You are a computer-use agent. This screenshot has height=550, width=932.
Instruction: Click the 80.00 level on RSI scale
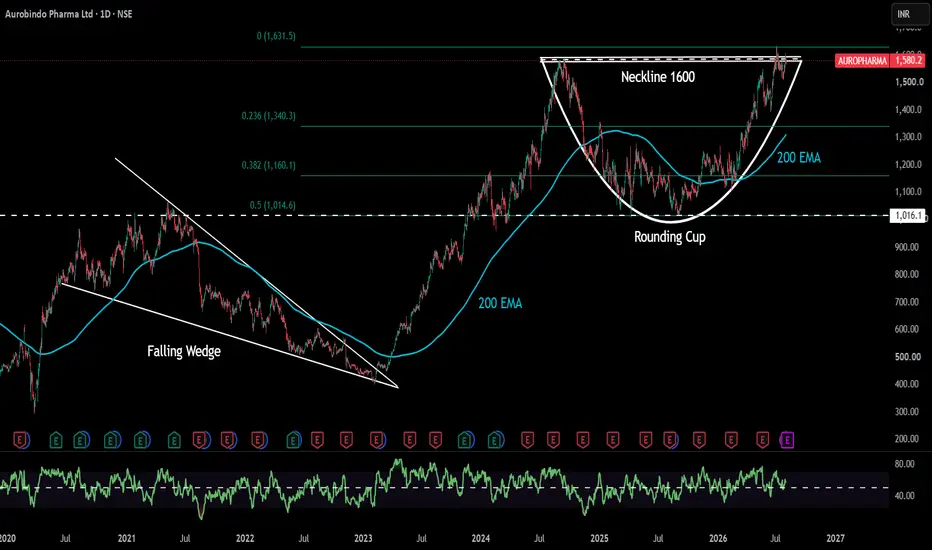(x=905, y=464)
